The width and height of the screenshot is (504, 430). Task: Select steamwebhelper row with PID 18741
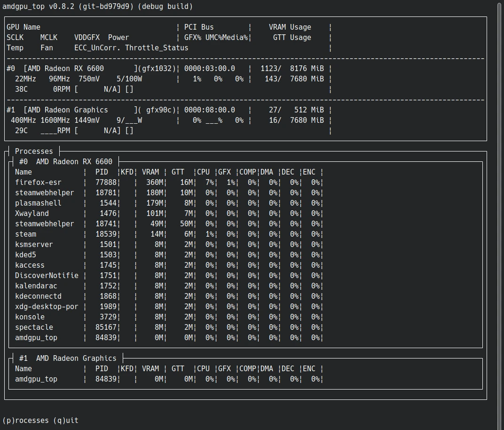pos(168,224)
